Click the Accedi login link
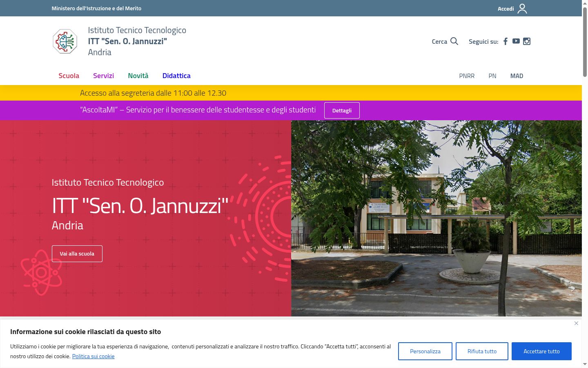The height and width of the screenshot is (368, 588). click(506, 9)
